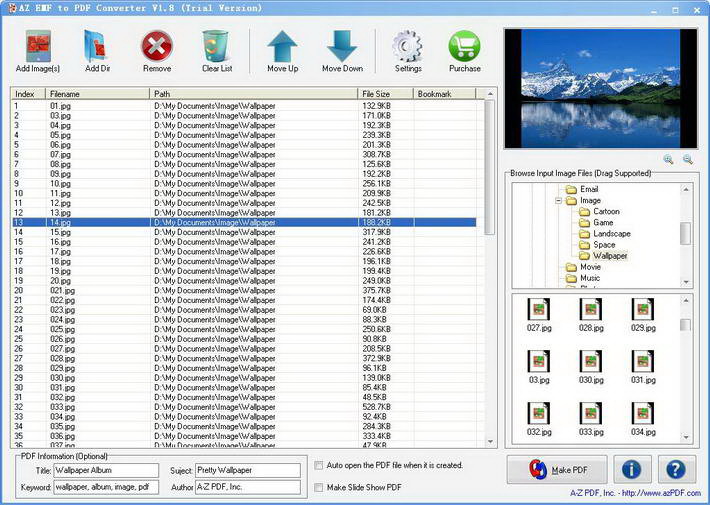Select the 028.jpg file thumbnail
710x505 pixels.
coord(591,315)
